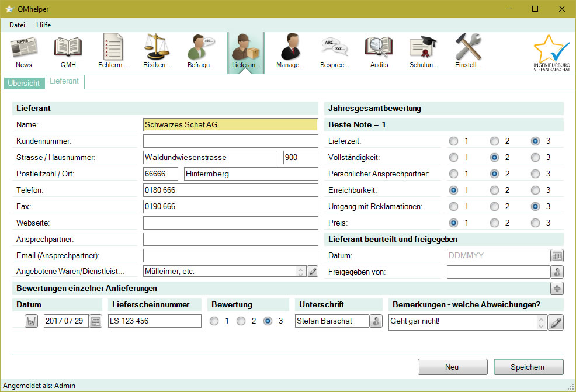
Task: Open the QMH handbook icon
Action: pyautogui.click(x=68, y=52)
